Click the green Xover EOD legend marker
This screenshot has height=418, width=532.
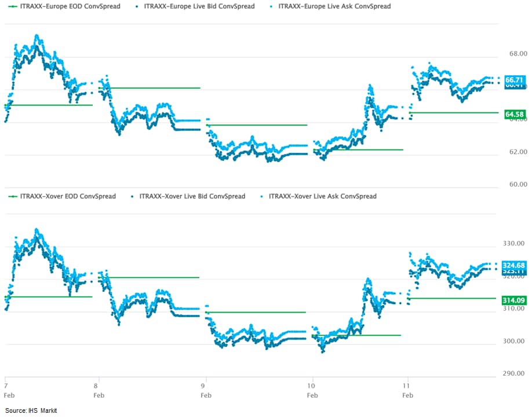[x=12, y=196]
